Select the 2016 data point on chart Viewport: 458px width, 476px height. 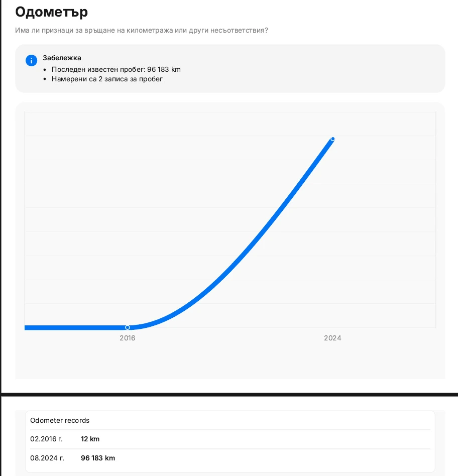pos(128,327)
